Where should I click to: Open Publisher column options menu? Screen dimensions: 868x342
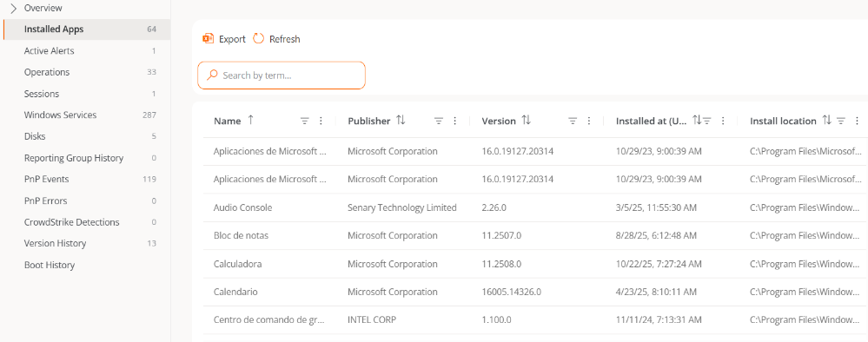coord(454,121)
